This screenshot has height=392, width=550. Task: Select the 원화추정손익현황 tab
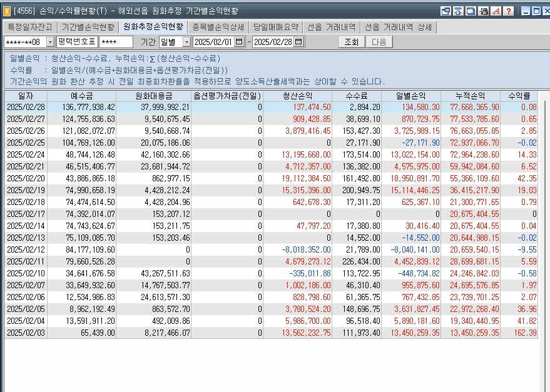click(x=153, y=27)
